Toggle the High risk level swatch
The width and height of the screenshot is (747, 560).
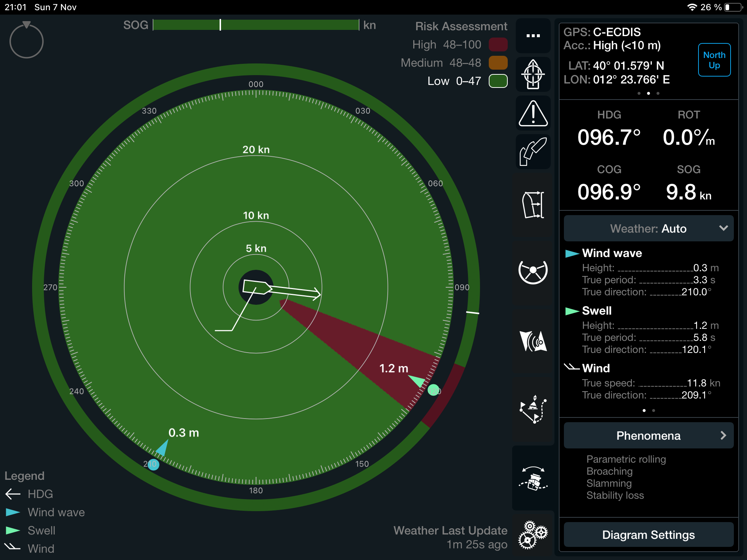click(x=498, y=44)
